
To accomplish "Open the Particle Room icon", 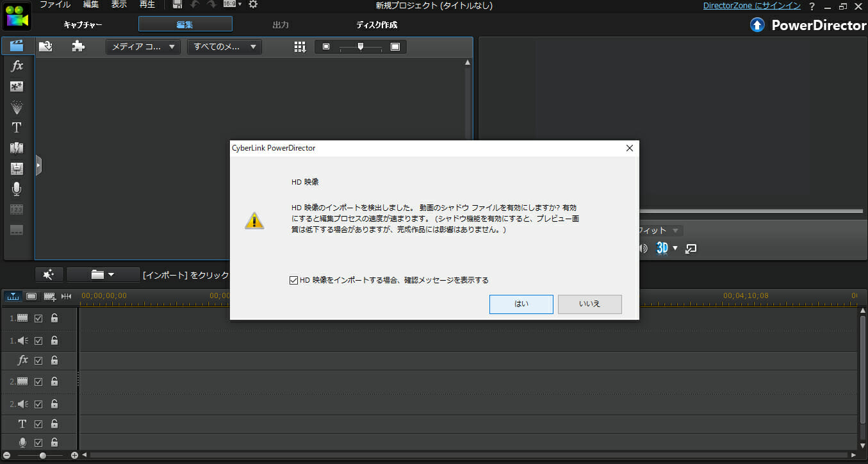I will click(x=17, y=107).
